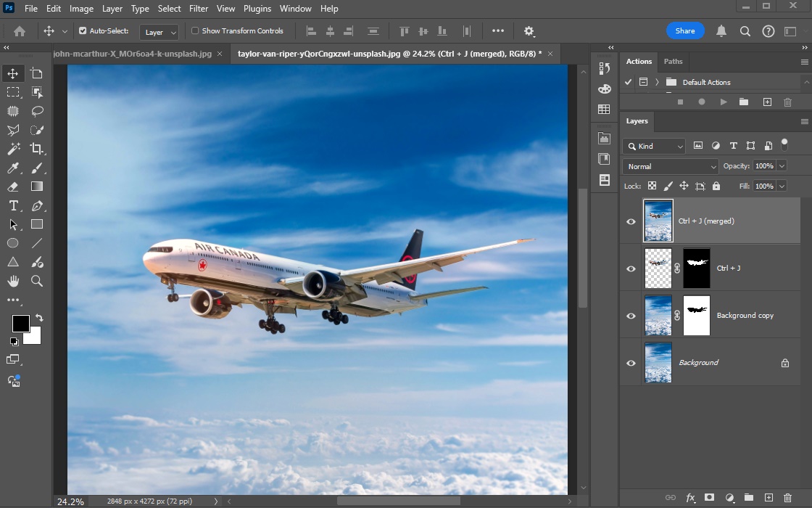
Task: Click the zoom level 24.2% field
Action: point(70,501)
